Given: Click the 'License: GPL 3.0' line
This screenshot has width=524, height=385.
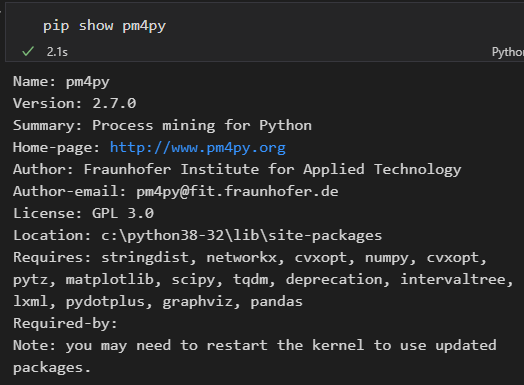Looking at the screenshot, I should click(x=84, y=213).
